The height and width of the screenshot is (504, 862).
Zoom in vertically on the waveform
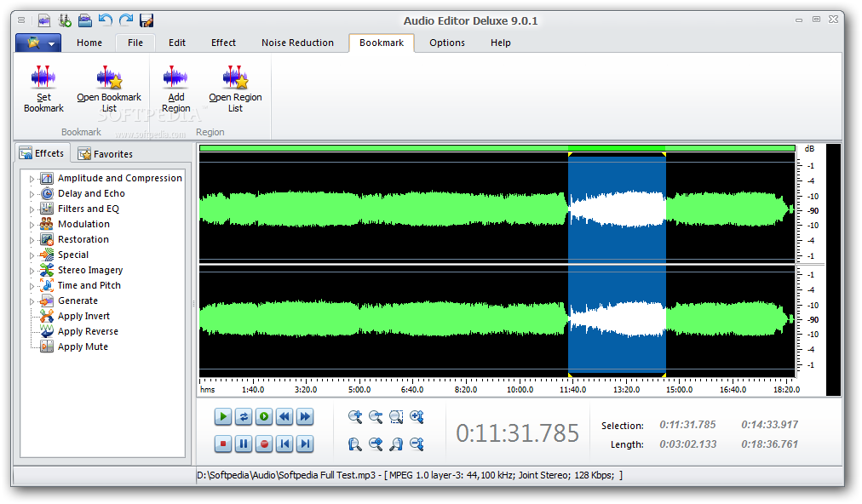(417, 416)
